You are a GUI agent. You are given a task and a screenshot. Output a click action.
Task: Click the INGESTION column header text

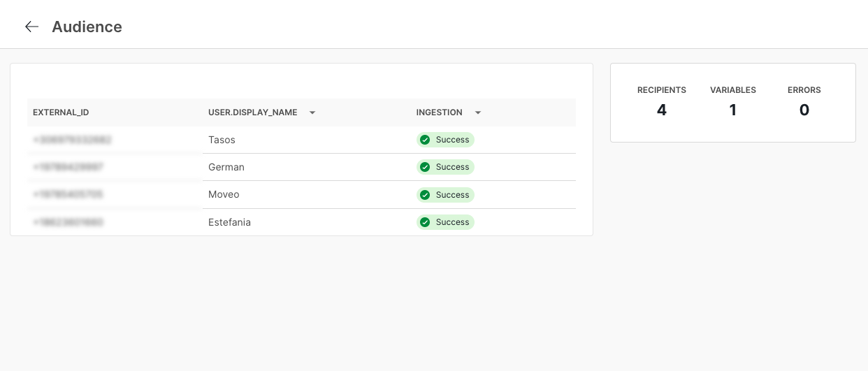[439, 112]
